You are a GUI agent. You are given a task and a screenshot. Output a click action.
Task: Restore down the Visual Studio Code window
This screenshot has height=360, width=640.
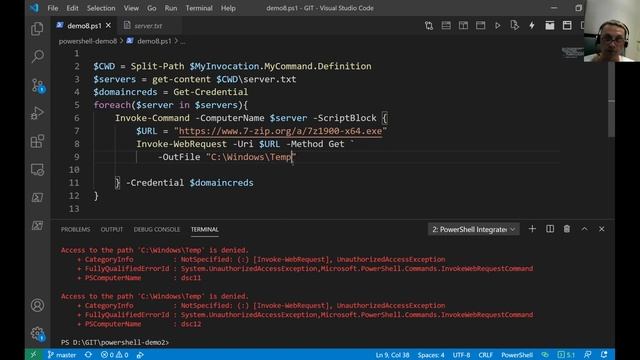(x=578, y=8)
